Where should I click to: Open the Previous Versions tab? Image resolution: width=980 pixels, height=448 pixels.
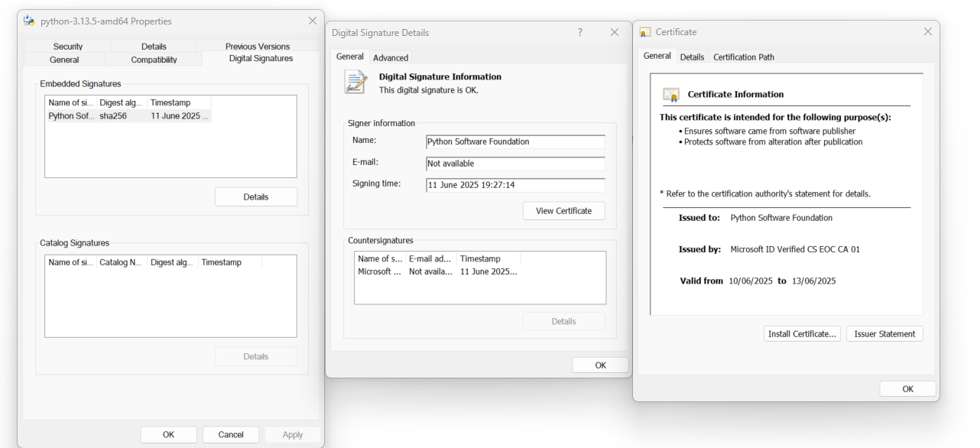258,47
